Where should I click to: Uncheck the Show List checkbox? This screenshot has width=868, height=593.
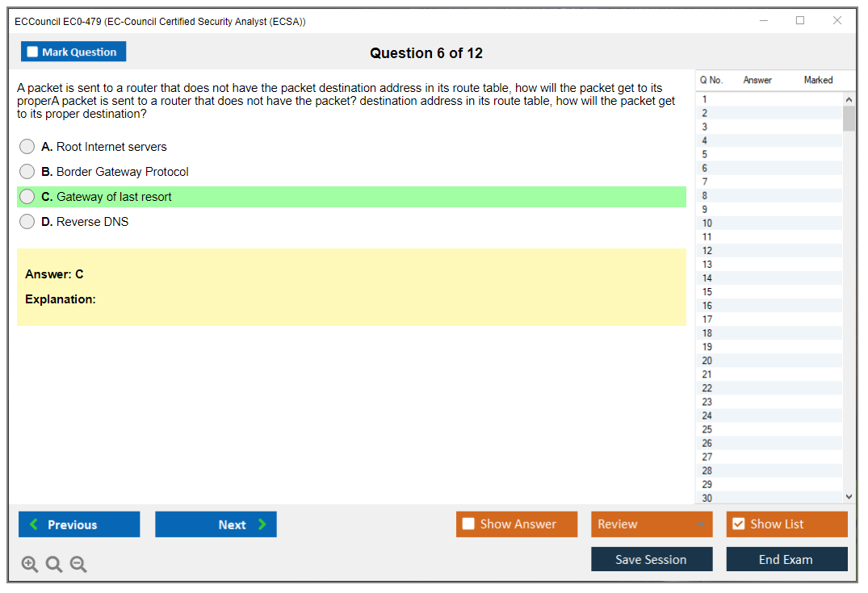click(x=738, y=524)
